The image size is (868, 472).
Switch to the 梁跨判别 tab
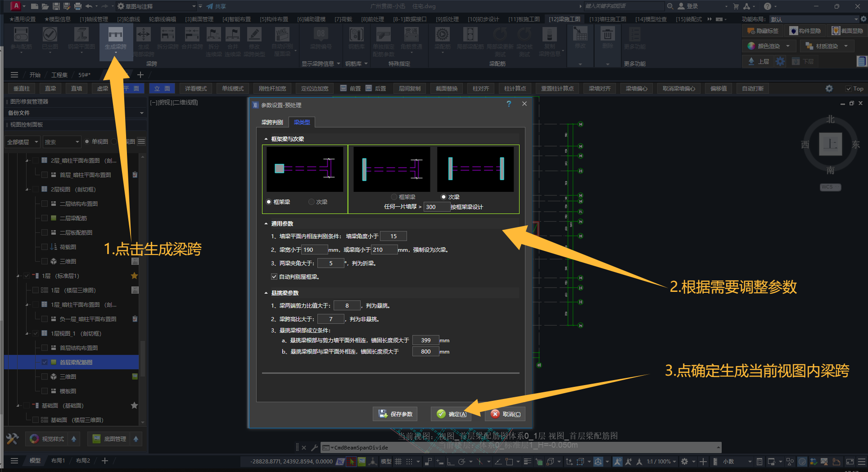tap(272, 122)
